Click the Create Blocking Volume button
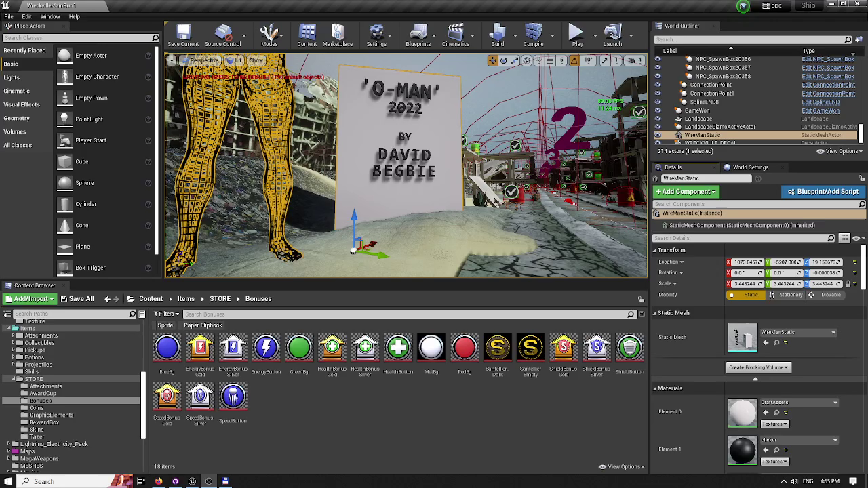This screenshot has height=488, width=868. [759, 367]
